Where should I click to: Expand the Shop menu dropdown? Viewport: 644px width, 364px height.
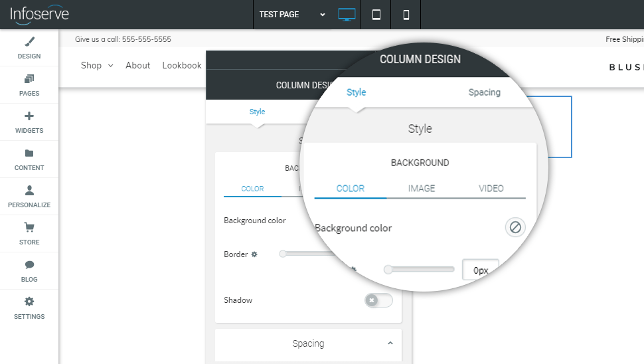pos(97,65)
